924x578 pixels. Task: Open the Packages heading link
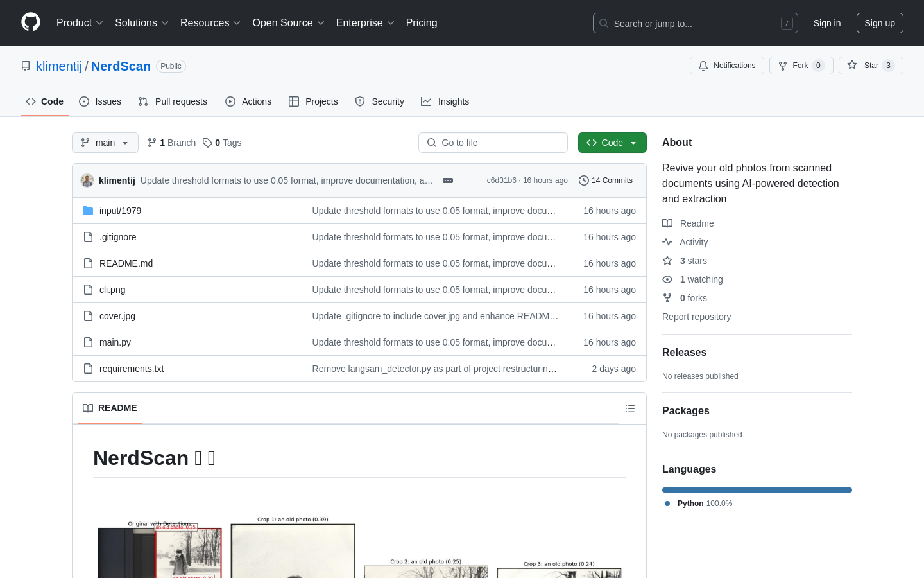(x=686, y=411)
